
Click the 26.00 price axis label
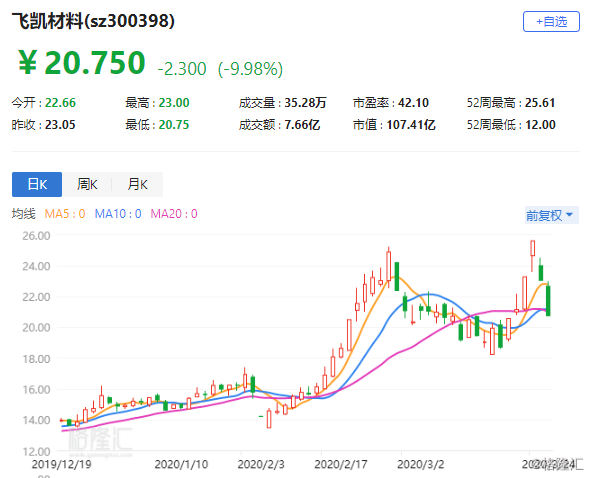pyautogui.click(x=36, y=236)
